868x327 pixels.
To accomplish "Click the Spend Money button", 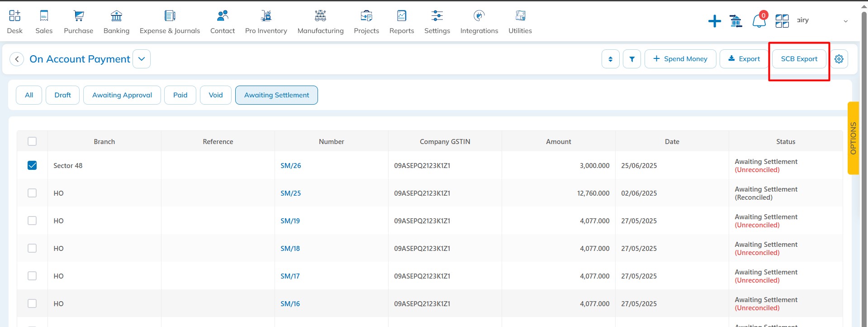I will pyautogui.click(x=680, y=59).
